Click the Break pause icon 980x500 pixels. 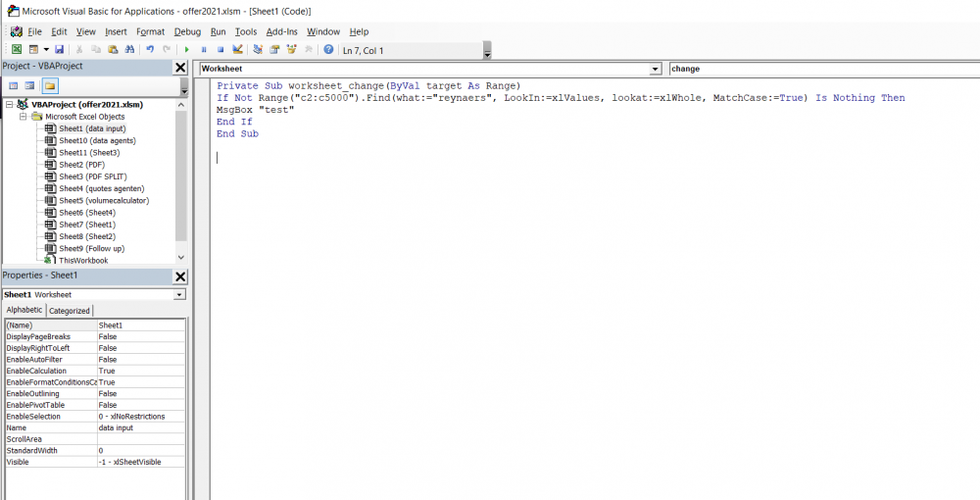pos(204,50)
